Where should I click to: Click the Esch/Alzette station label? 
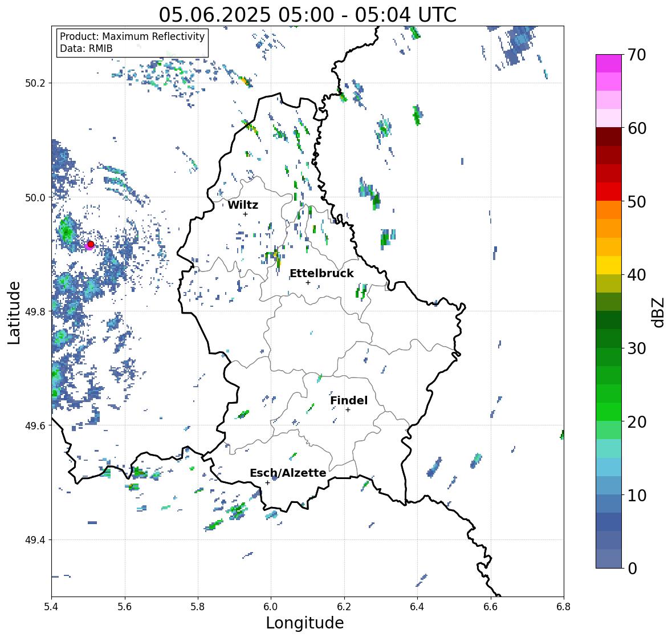tap(288, 473)
